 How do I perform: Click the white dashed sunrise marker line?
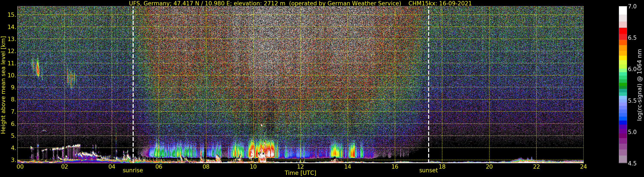133,85
